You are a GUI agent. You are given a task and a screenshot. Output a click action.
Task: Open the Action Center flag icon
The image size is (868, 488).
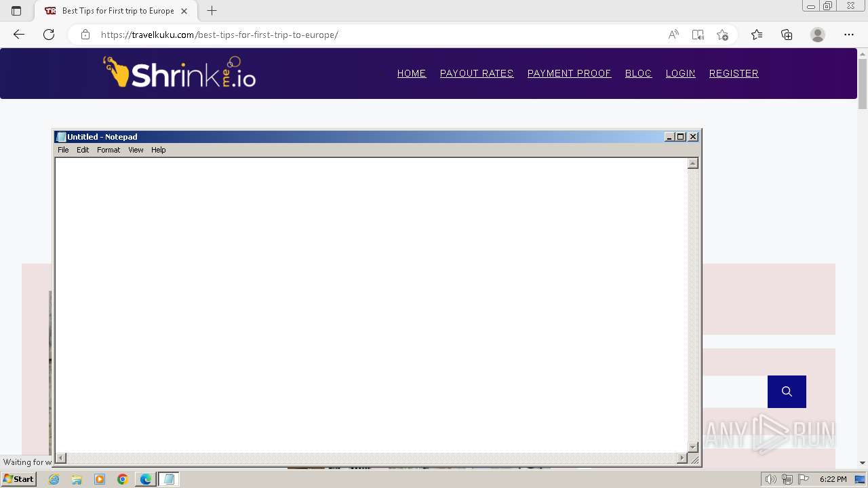pos(804,479)
